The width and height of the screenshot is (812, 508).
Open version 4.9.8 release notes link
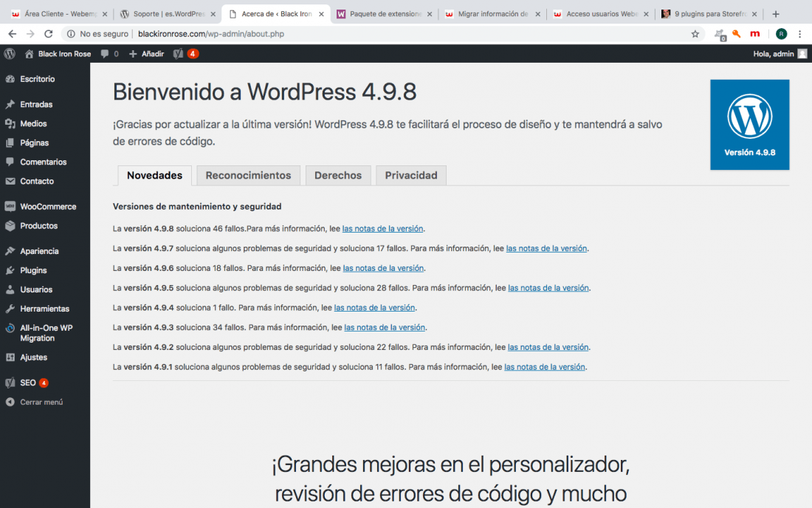pyautogui.click(x=382, y=229)
